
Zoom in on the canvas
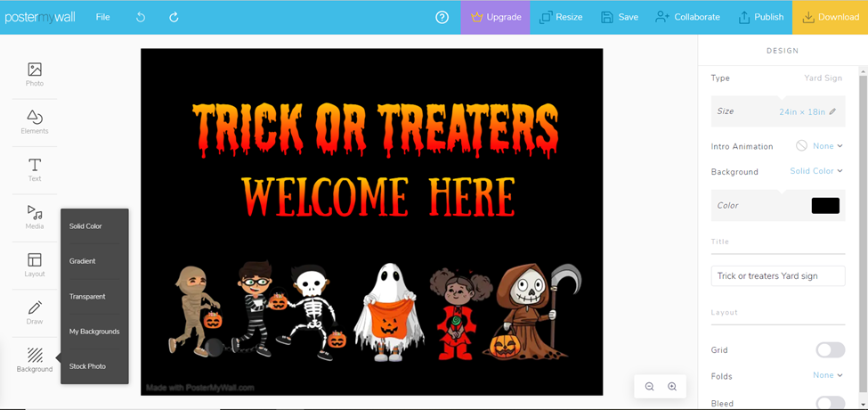672,387
